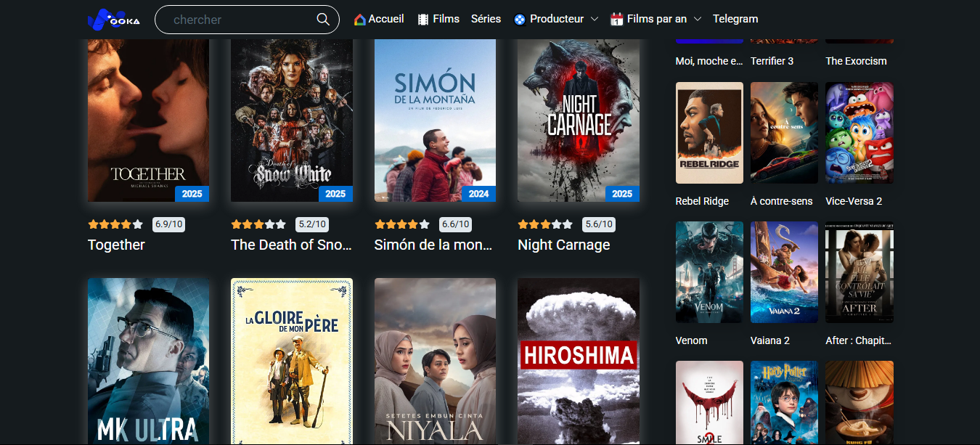
Task: Click the 2024 badge on Simón poster
Action: [x=479, y=194]
